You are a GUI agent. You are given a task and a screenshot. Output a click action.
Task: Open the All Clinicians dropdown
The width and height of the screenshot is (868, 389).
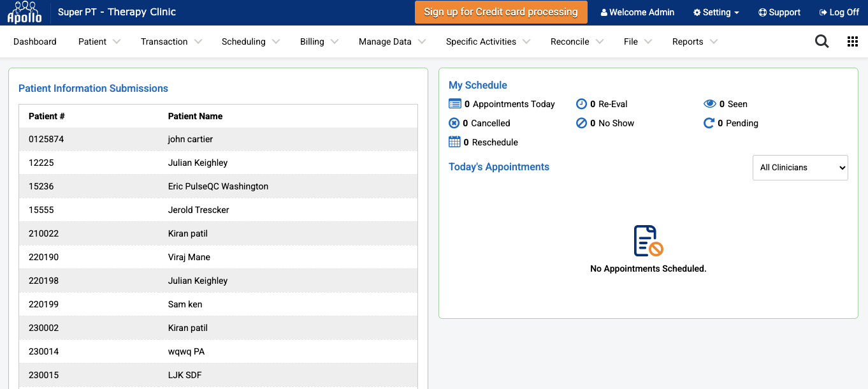(800, 168)
